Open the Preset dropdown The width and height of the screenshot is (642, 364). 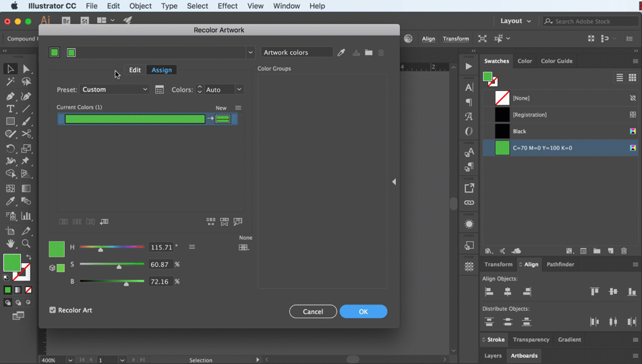[x=115, y=90]
